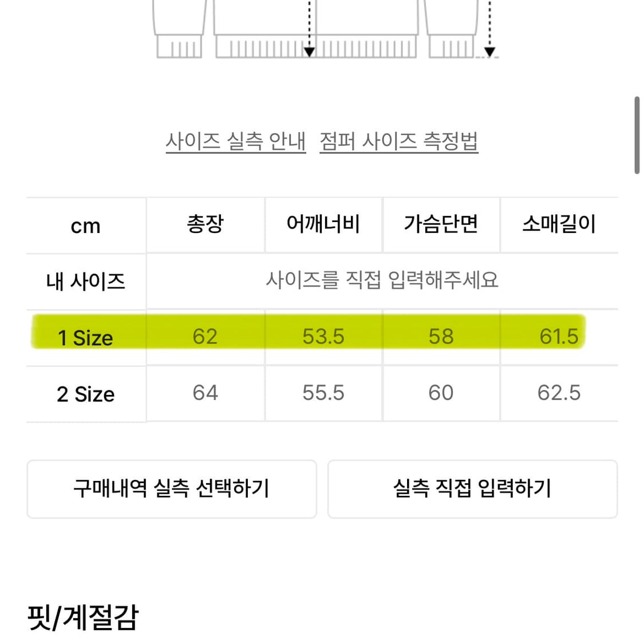The width and height of the screenshot is (644, 644).
Task: Select the 61.5 sleeve length value
Action: [x=558, y=338]
